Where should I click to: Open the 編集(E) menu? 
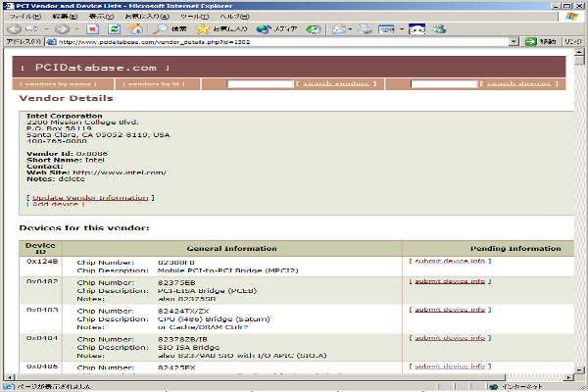click(x=65, y=16)
